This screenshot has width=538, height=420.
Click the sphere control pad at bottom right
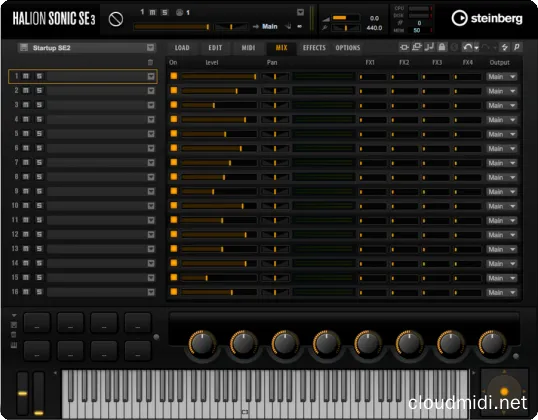(504, 392)
